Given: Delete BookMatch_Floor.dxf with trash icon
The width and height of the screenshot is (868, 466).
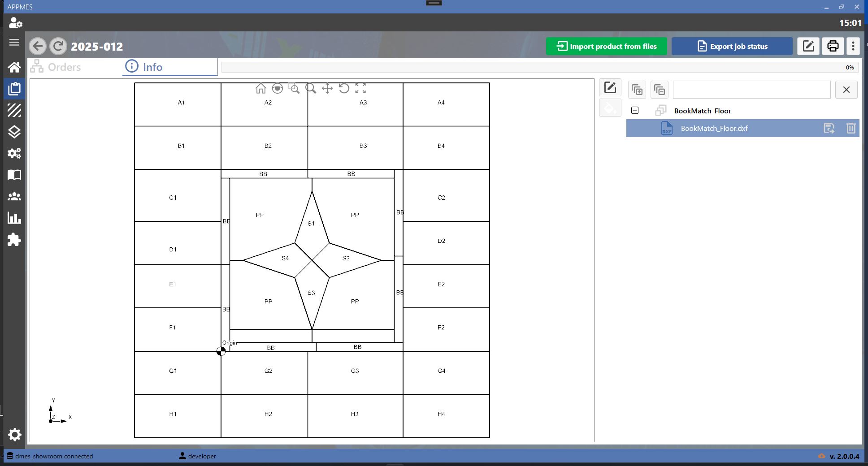Looking at the screenshot, I should pos(851,128).
